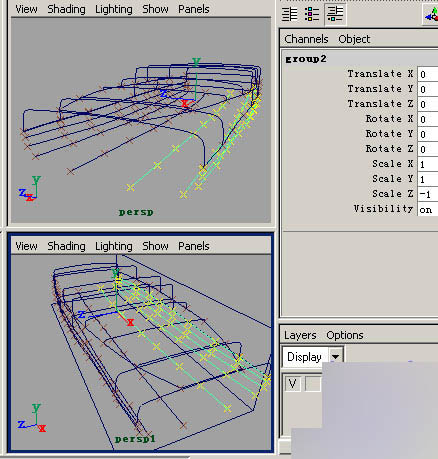Click the Translate Y value field
The image size is (438, 459).
(x=428, y=89)
